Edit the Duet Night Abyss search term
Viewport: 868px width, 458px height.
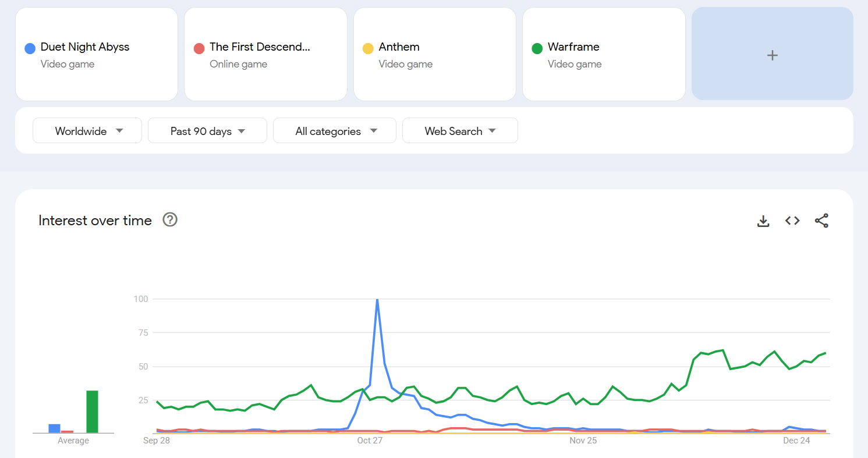[x=97, y=54]
